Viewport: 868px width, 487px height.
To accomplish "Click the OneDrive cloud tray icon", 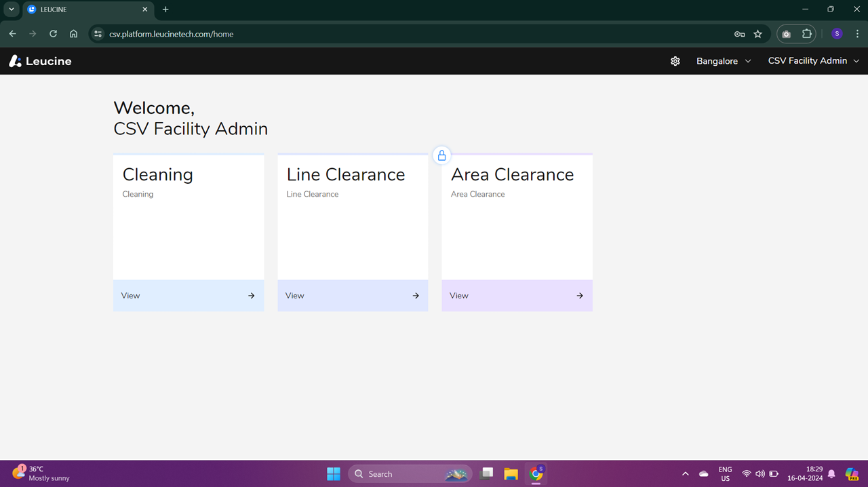I will pyautogui.click(x=704, y=474).
